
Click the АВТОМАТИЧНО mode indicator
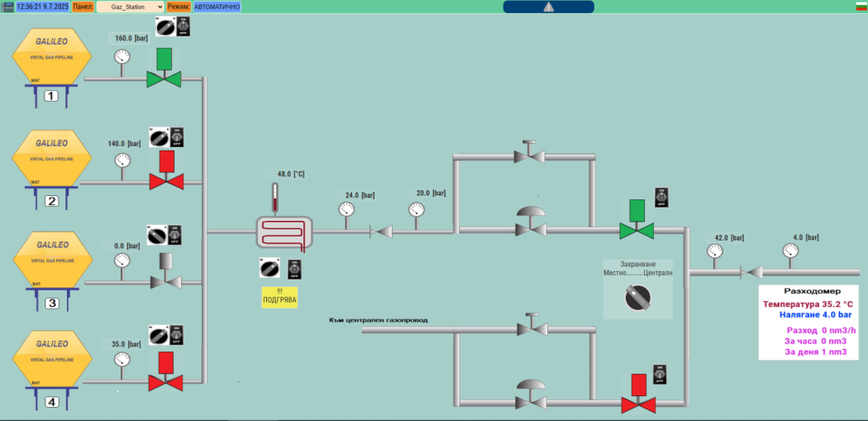click(x=217, y=7)
